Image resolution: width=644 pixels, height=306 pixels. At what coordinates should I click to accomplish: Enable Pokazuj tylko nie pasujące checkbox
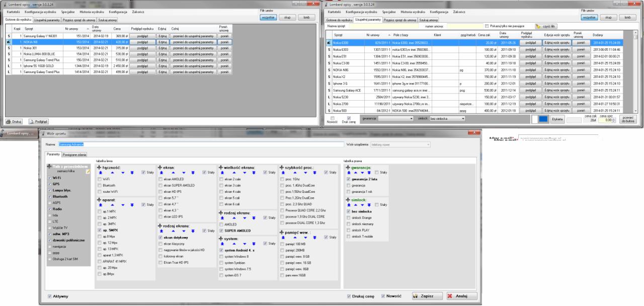[486, 26]
